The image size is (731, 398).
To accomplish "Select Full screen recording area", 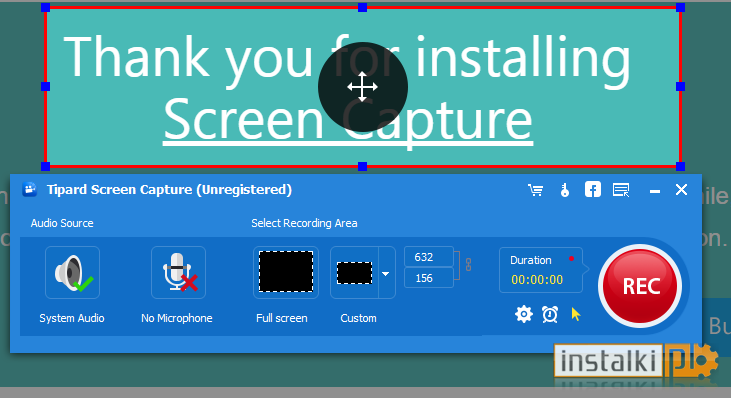I will click(x=286, y=273).
